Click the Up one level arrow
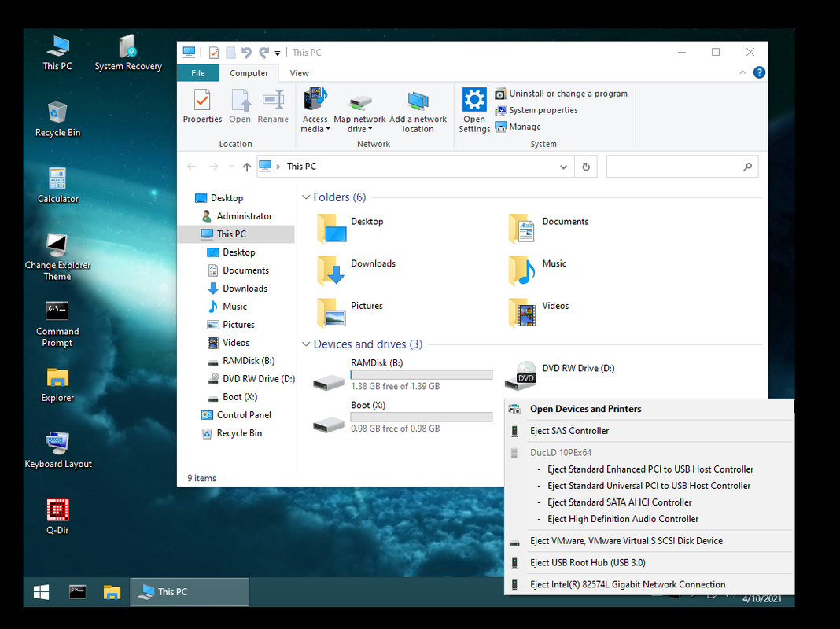Image resolution: width=840 pixels, height=629 pixels. point(246,167)
